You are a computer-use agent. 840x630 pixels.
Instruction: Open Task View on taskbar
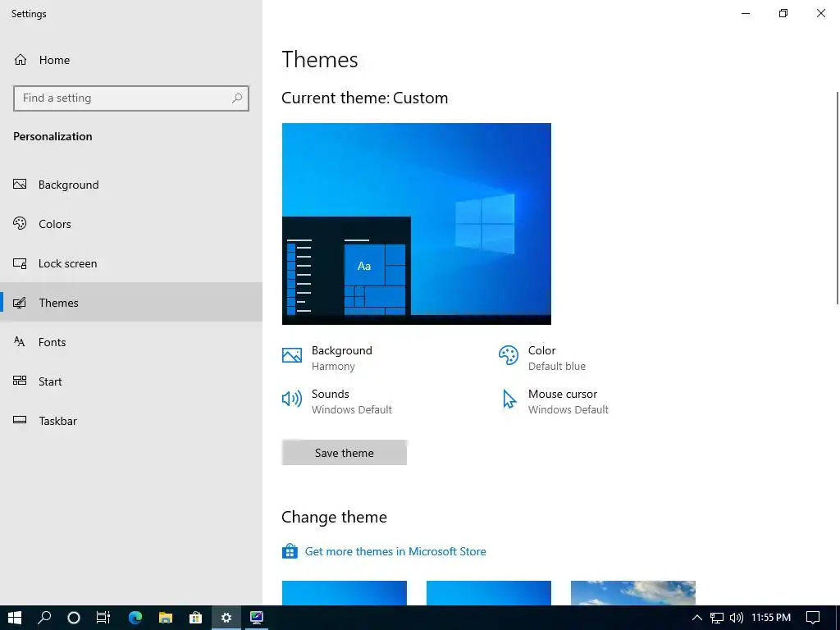[x=103, y=618]
